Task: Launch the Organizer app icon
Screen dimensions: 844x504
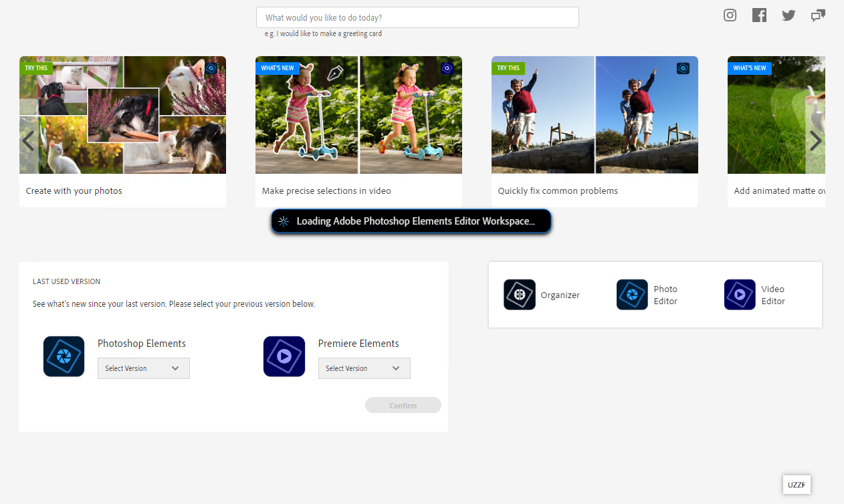Action: point(520,295)
